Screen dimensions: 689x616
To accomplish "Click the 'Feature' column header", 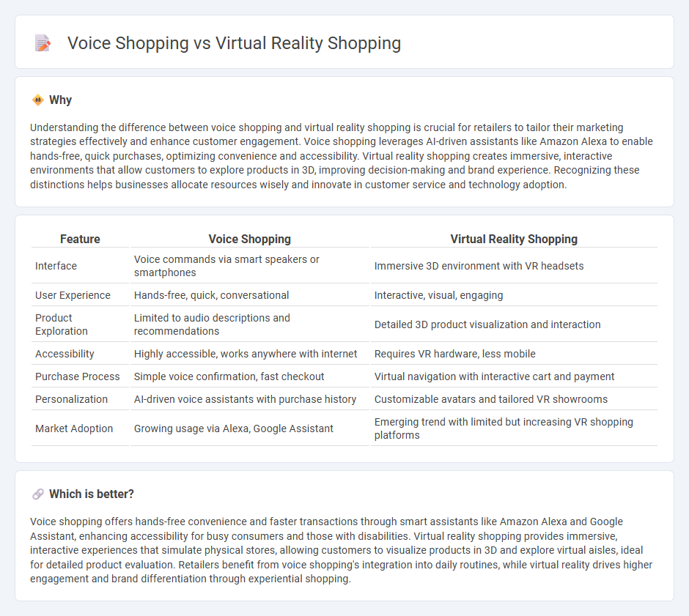I will click(x=80, y=239).
